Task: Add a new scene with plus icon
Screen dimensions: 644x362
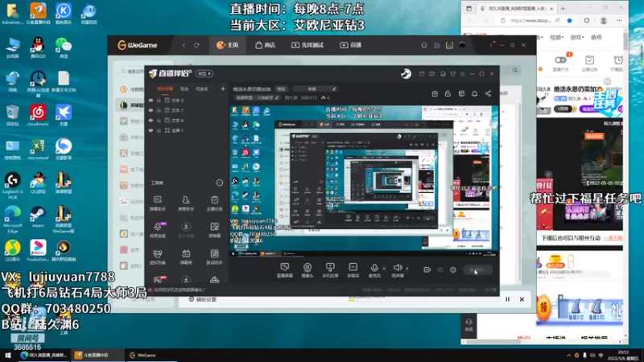Action: coord(223,88)
